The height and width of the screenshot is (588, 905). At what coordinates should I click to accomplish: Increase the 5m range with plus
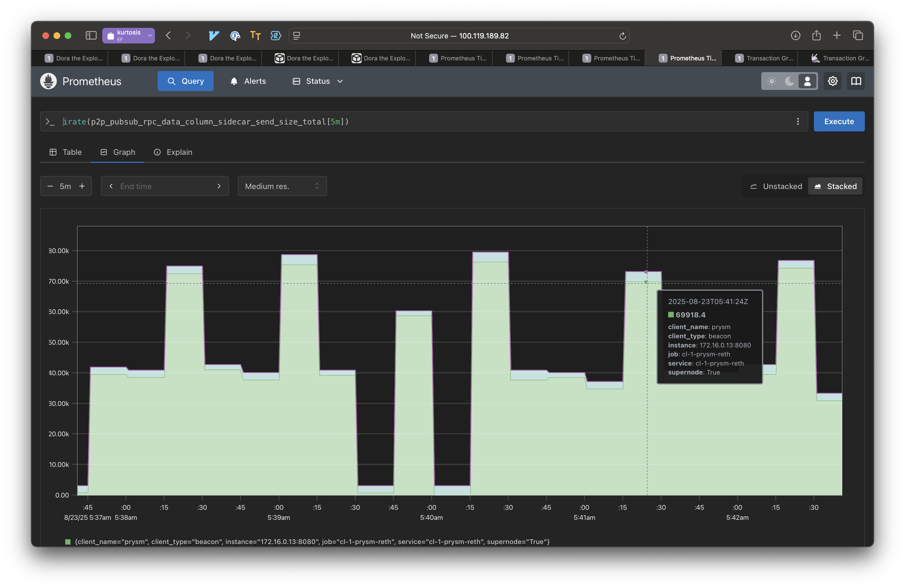[x=82, y=186]
